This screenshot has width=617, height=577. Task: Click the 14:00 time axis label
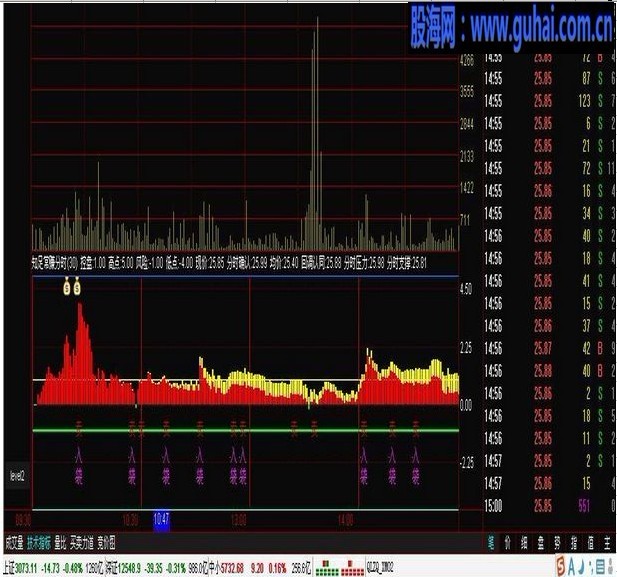tap(345, 521)
